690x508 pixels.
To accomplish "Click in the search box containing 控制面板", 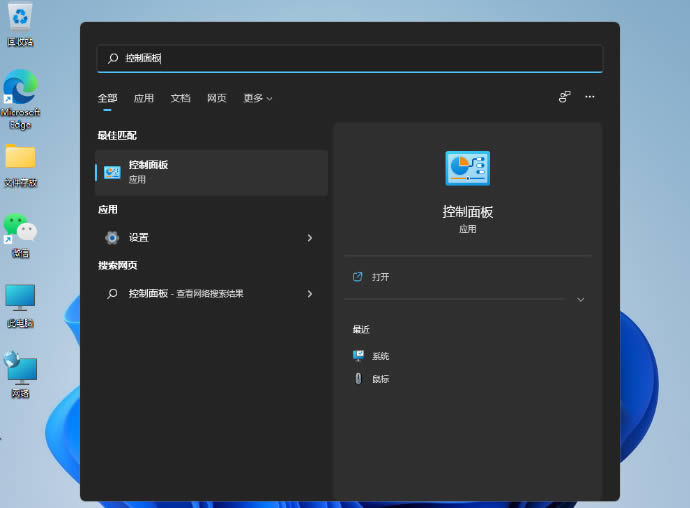I will [350, 59].
